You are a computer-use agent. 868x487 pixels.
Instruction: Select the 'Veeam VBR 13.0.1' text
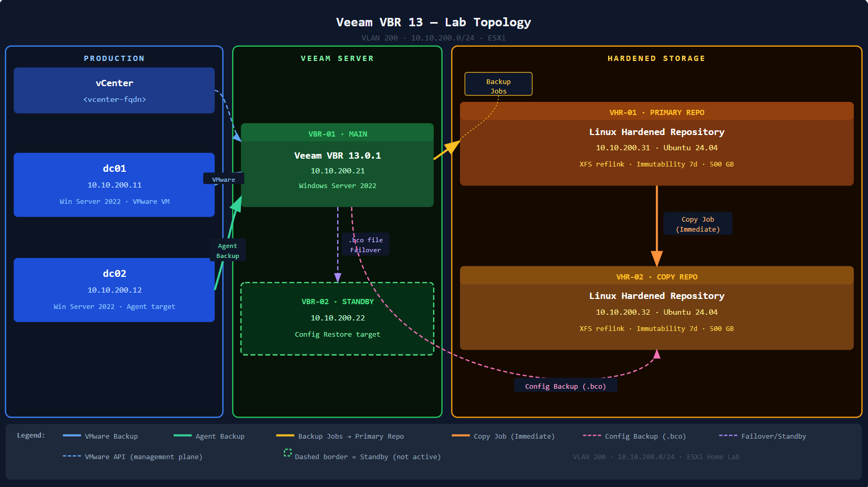tap(338, 156)
